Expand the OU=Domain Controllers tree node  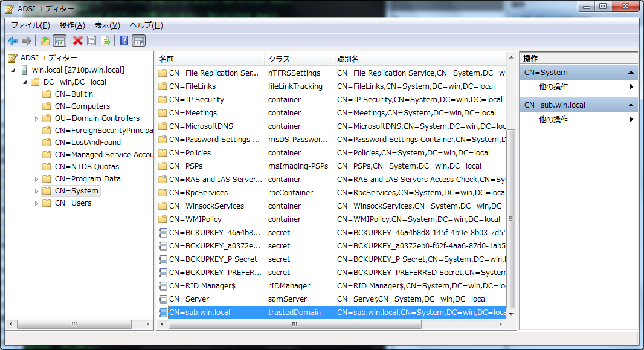point(37,118)
